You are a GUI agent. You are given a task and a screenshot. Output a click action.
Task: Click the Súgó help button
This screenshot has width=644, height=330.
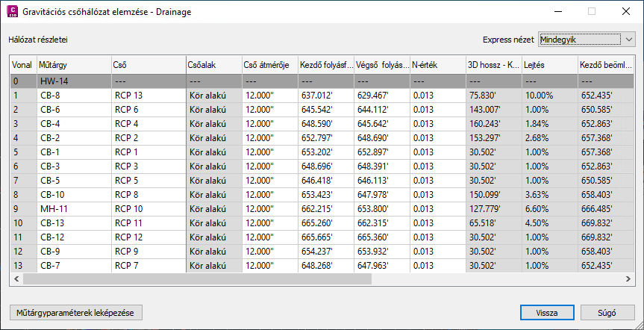click(607, 312)
